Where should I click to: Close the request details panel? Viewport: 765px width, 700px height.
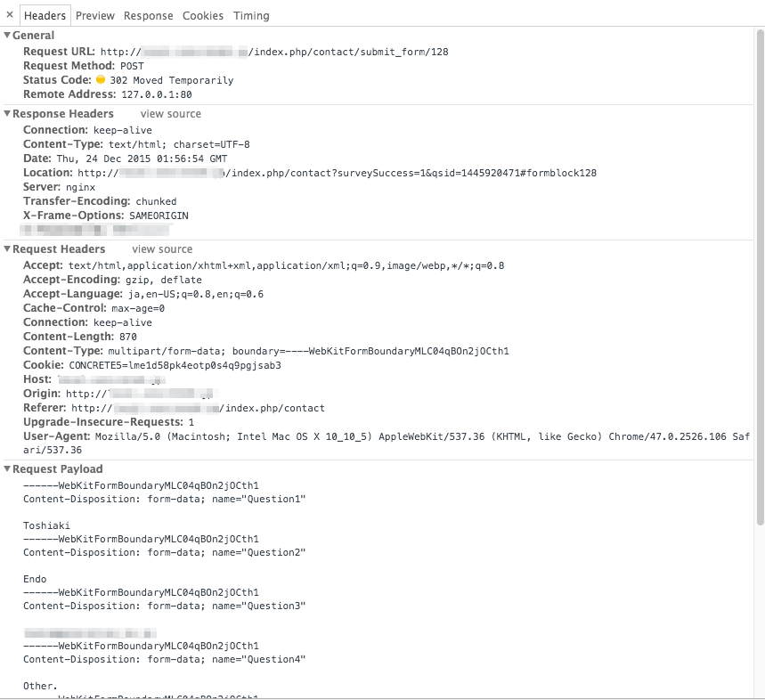click(9, 15)
